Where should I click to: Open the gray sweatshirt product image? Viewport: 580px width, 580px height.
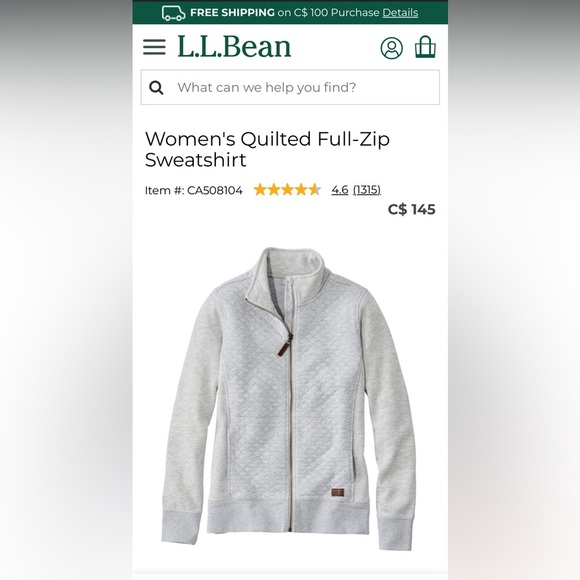tap(289, 398)
